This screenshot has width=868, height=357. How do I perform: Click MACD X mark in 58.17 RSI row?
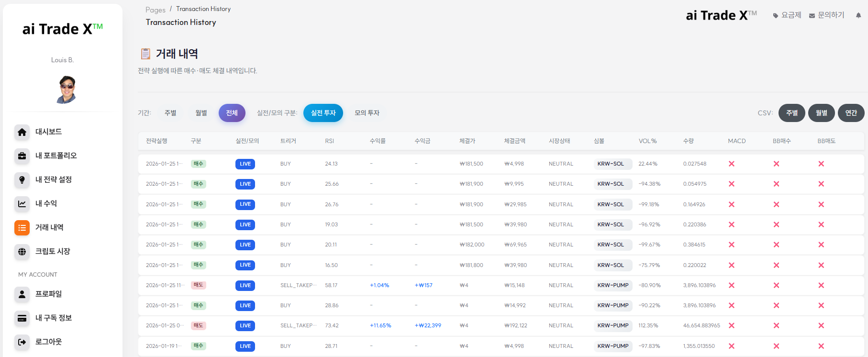[x=732, y=285]
